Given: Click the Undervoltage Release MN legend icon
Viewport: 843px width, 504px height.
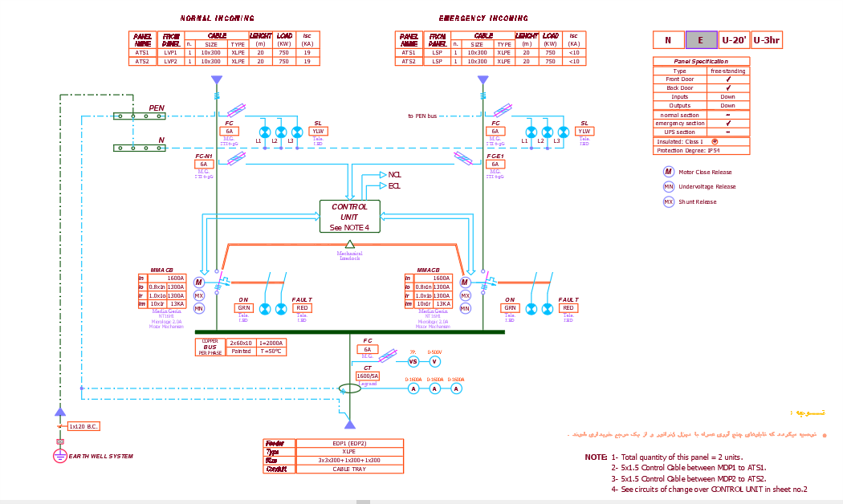Looking at the screenshot, I should pos(668,186).
